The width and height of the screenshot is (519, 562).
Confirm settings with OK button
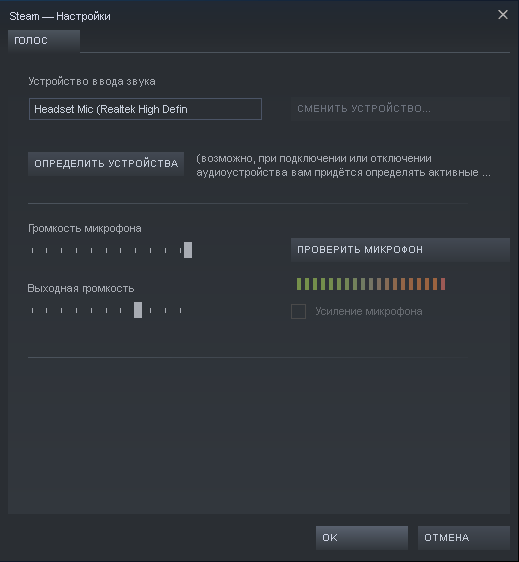pyautogui.click(x=362, y=538)
